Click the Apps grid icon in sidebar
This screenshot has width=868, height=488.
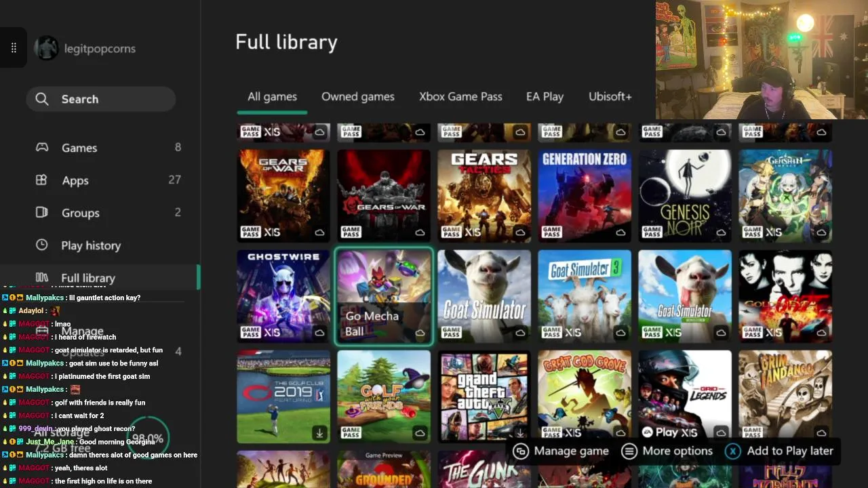[x=41, y=180]
